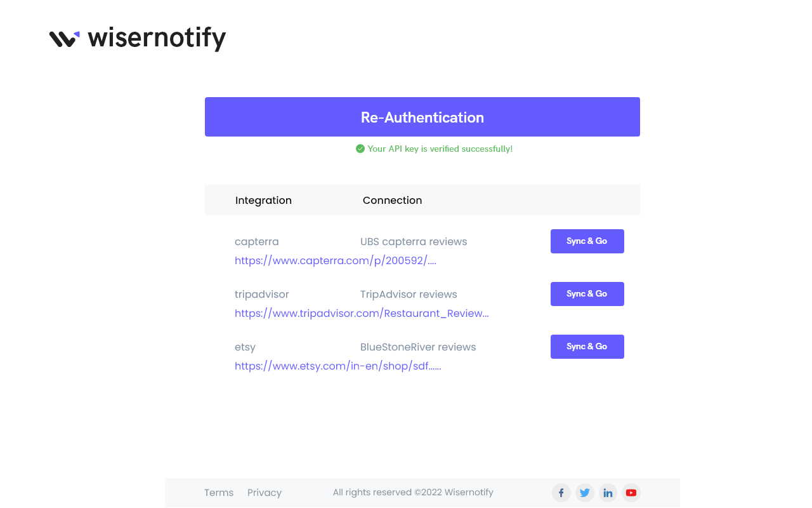The height and width of the screenshot is (508, 812).
Task: Click the Facebook icon in the footer
Action: point(561,492)
